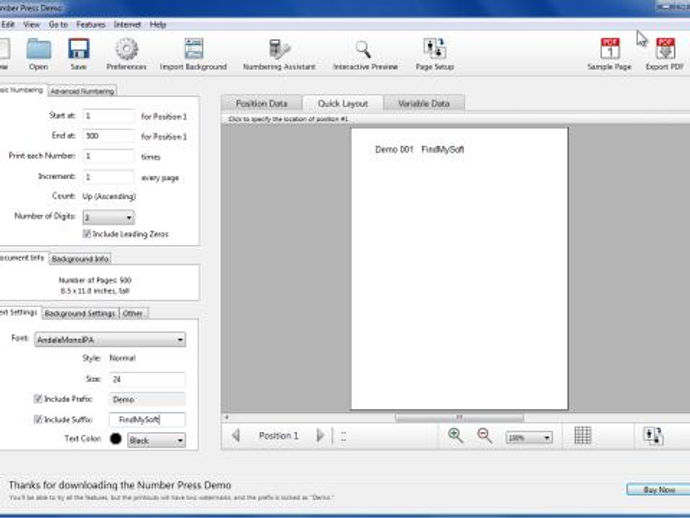Viewport: 690px width, 518px height.
Task: Open the Go to menu
Action: tap(58, 25)
